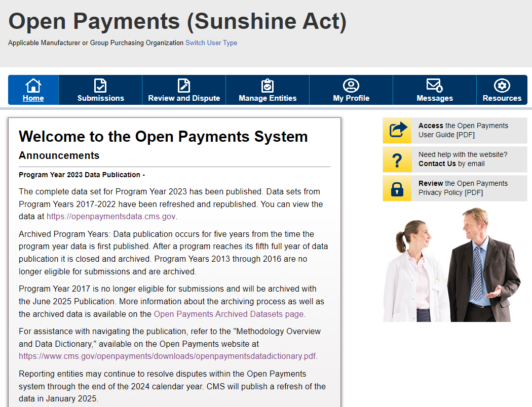532x407 pixels.
Task: Click the Open Payments (Sunshine Act) title
Action: click(177, 21)
